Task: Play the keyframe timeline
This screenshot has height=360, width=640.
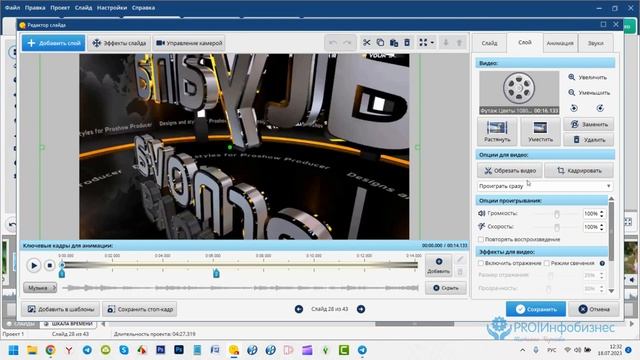Action: pyautogui.click(x=34, y=265)
